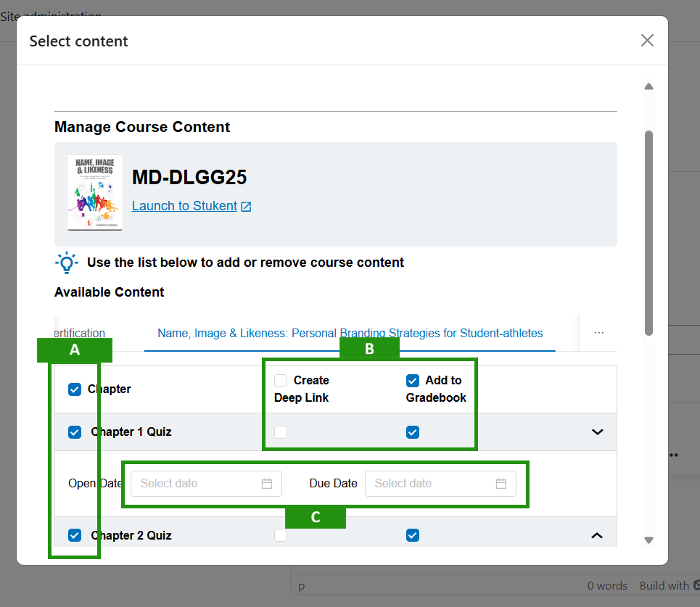Screen dimensions: 700x607
Task: Click the Open Date input field
Action: tap(196, 484)
